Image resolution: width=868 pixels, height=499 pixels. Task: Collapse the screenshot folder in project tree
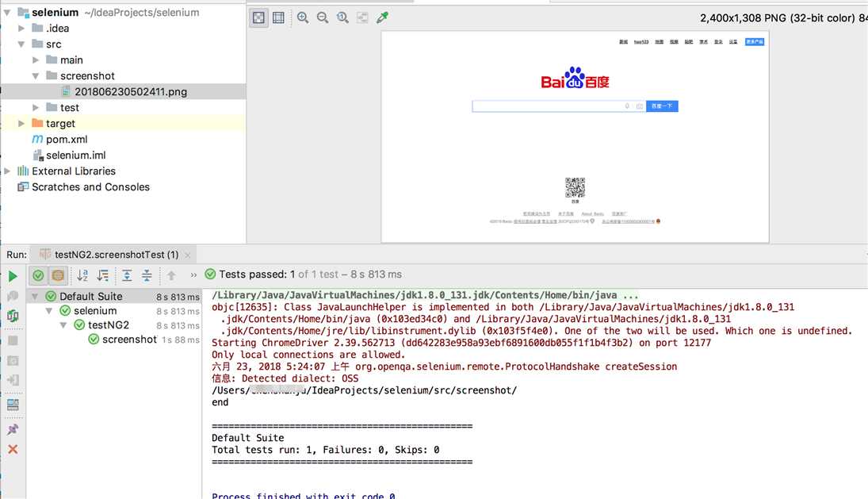coord(36,76)
